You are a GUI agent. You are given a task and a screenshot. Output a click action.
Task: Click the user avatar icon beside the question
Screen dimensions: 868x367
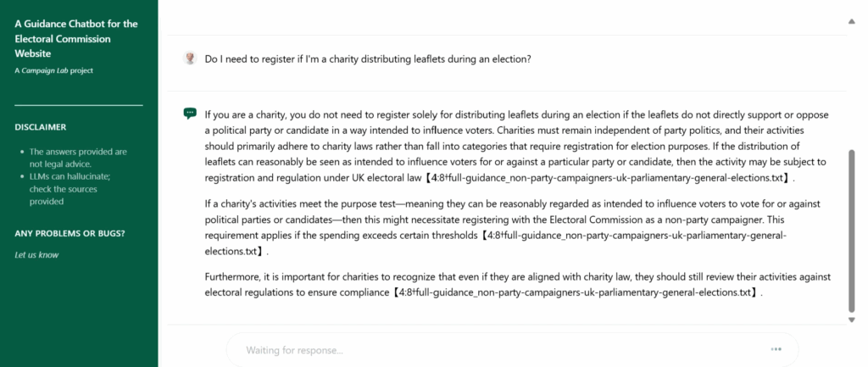[x=190, y=59]
